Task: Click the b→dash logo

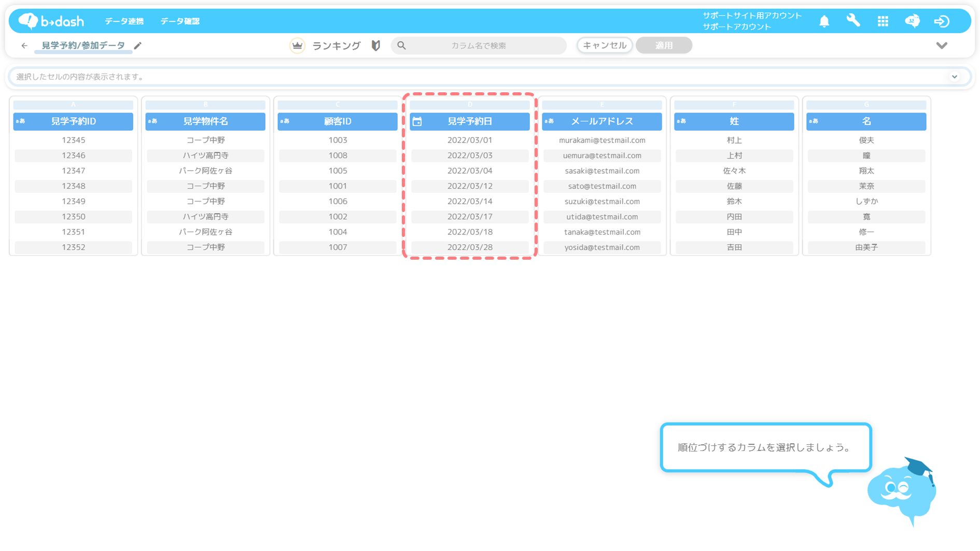Action: coord(51,21)
